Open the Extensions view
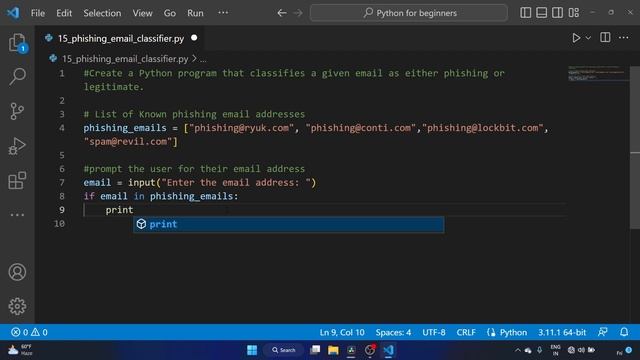Screen dimensions: 640x360 17,180
